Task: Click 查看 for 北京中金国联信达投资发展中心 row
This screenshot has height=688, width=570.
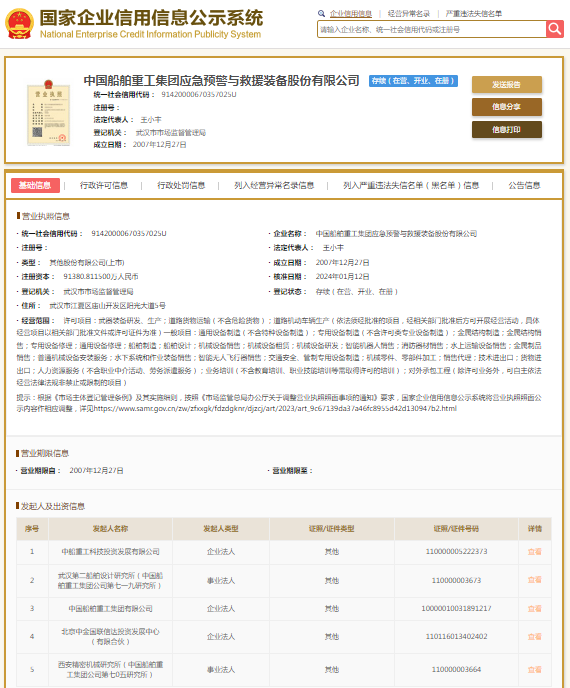Action: 534,637
